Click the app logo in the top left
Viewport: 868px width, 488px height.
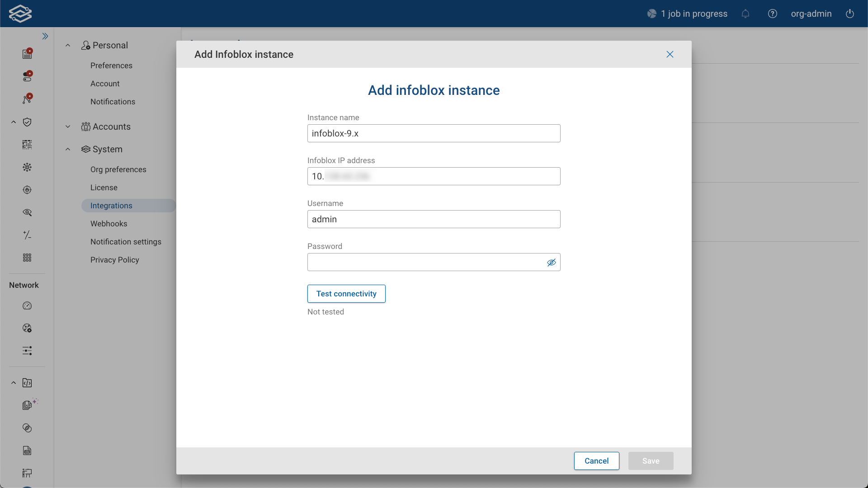point(20,13)
